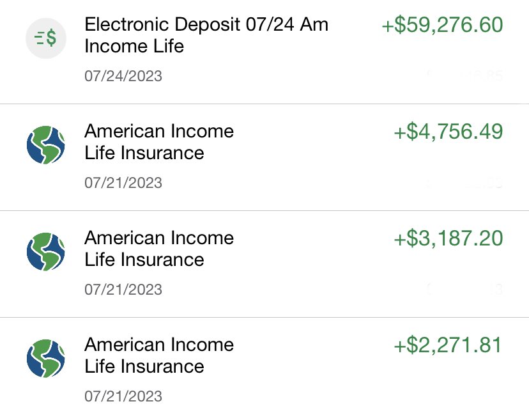The width and height of the screenshot is (529, 420).
Task: Tap the electronic deposit dollar icon
Action: (46, 38)
